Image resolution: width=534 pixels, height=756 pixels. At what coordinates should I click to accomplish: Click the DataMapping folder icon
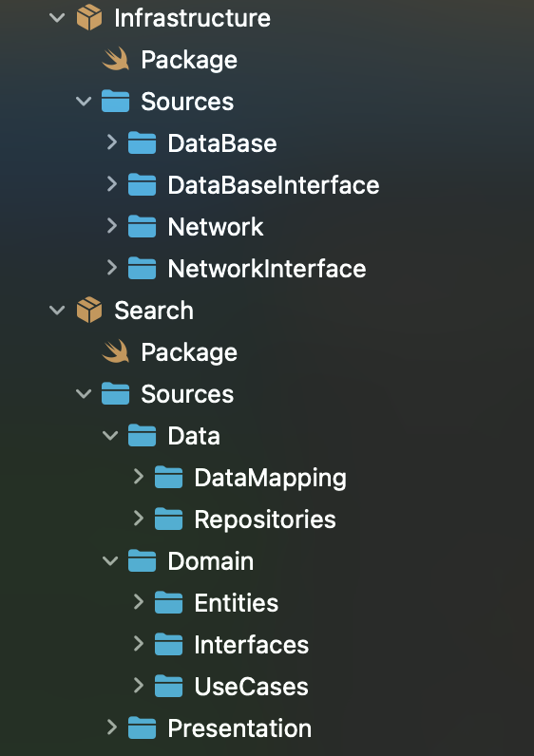169,478
